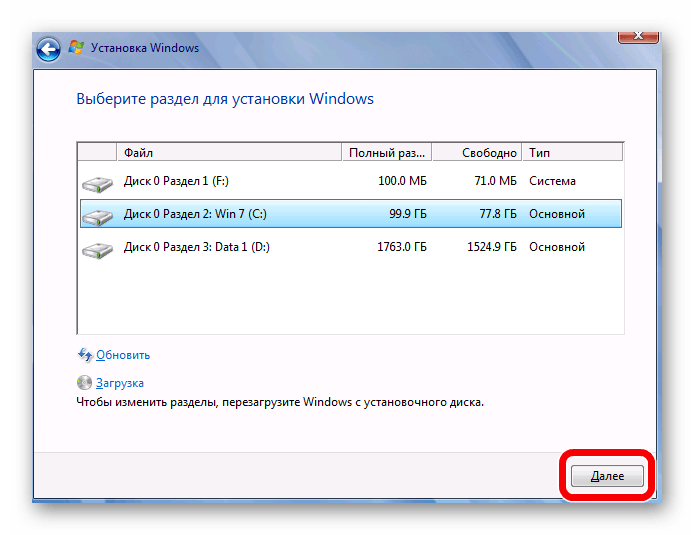Click the blue back arrow button

[49, 49]
